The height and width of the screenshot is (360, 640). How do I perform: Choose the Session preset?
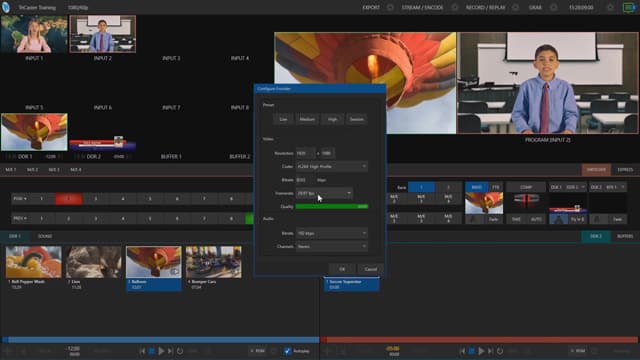click(356, 119)
